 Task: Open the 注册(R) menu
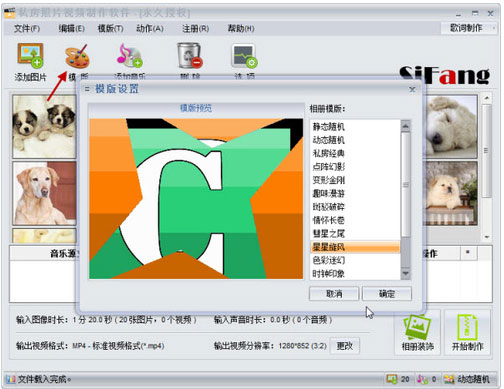195,29
